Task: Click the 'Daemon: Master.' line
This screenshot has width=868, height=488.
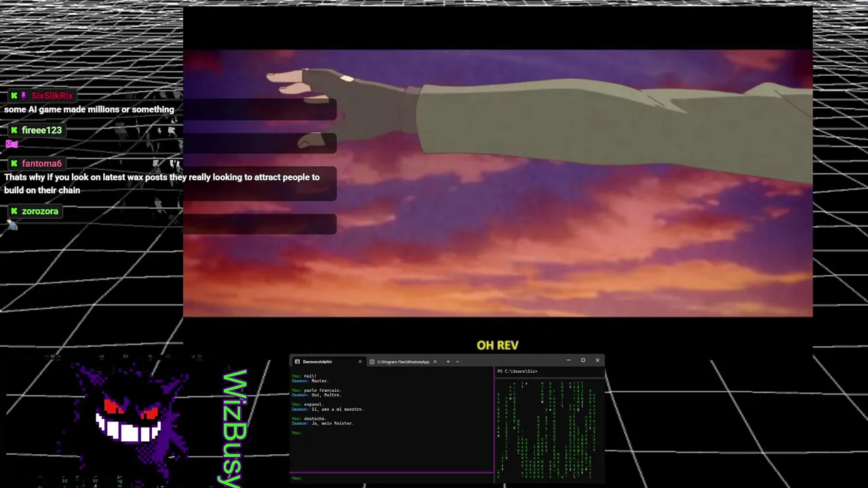Action: click(x=310, y=381)
